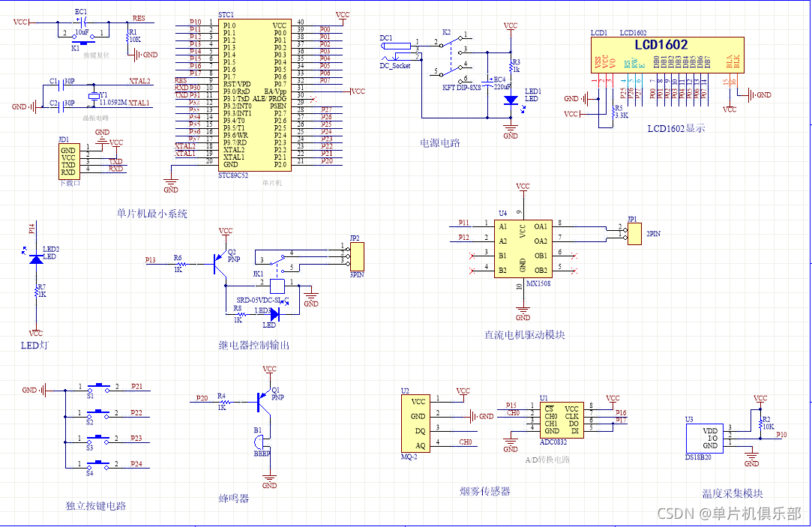
Task: Click the '下载口' label under JD1
Action: 70,183
